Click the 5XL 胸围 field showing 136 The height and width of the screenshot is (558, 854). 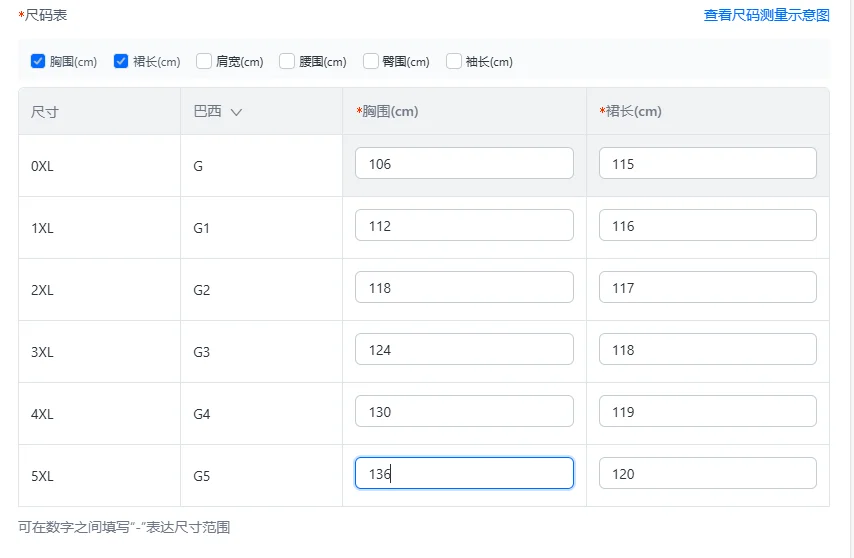pos(464,474)
